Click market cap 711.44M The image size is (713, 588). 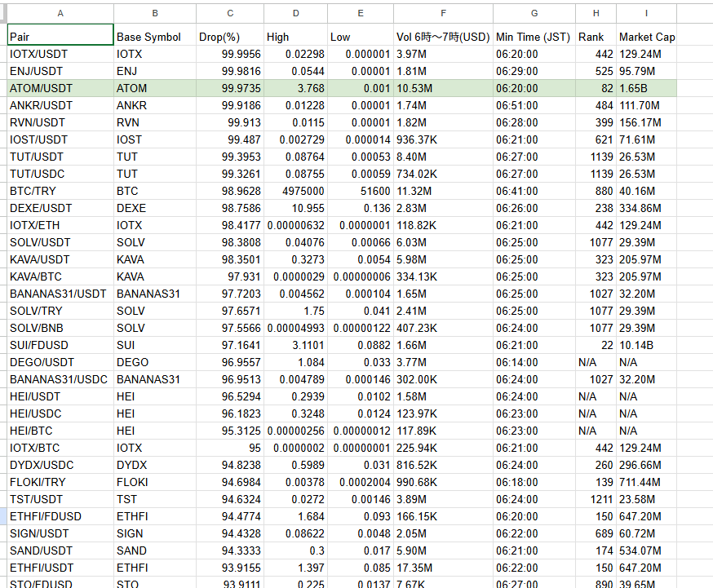pos(646,482)
